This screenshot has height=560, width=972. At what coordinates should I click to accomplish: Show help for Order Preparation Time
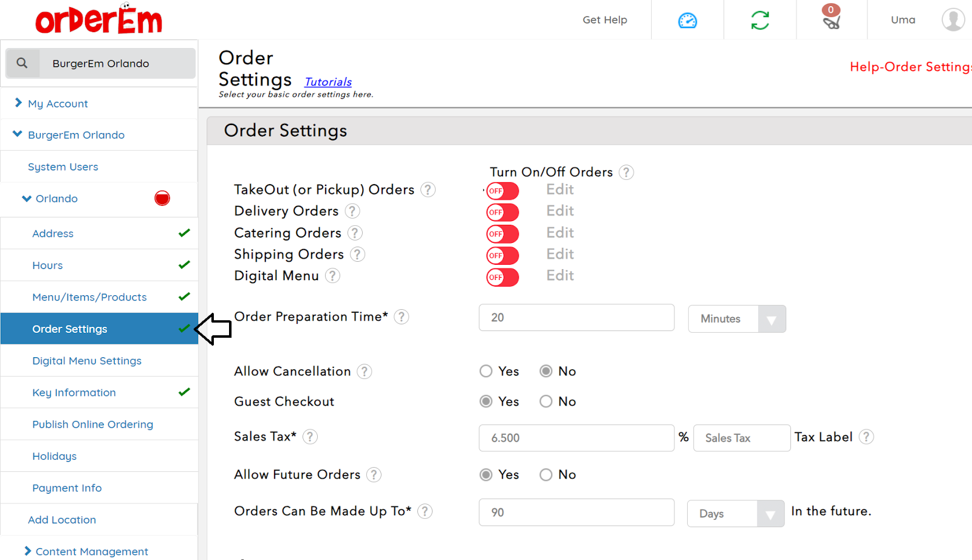coord(402,316)
